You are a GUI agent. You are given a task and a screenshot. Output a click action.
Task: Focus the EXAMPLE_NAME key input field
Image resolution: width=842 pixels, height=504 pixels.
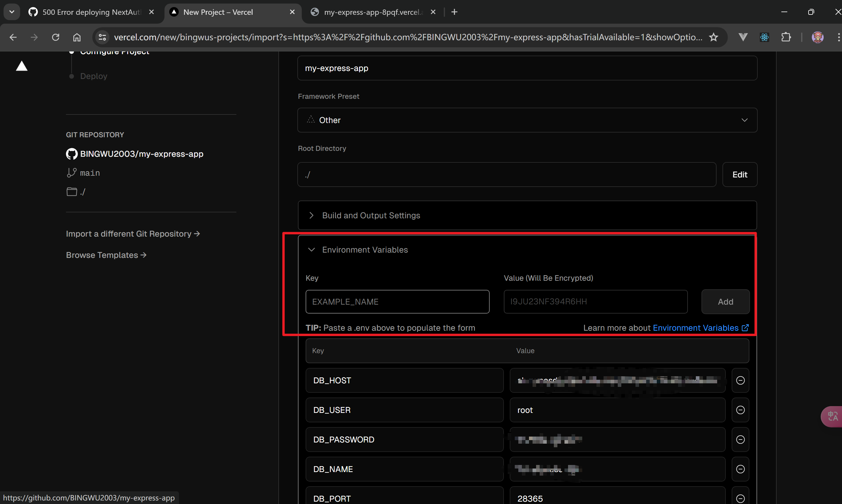(x=397, y=302)
